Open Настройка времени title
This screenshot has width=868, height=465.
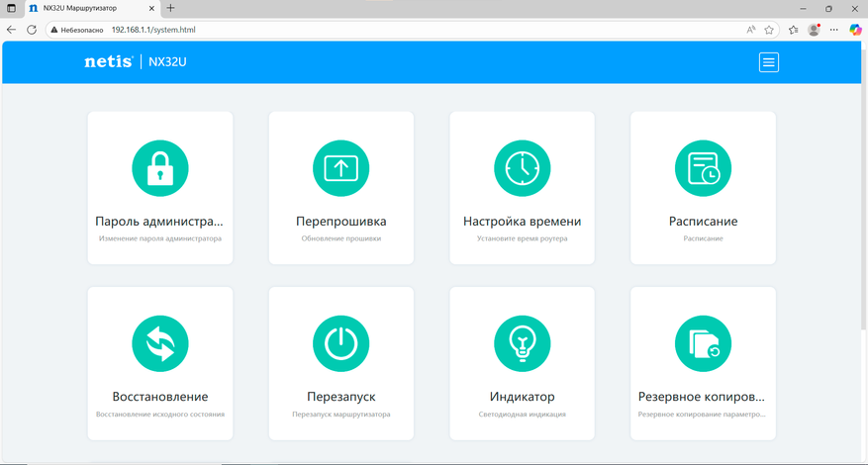522,222
